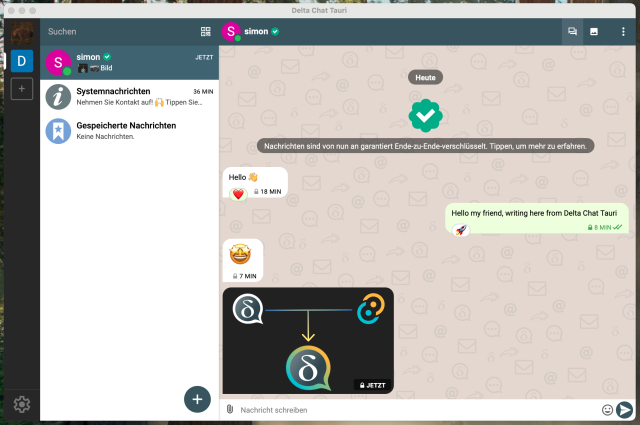Open the Systemnachrichten chat
This screenshot has height=425, width=640.
129,96
